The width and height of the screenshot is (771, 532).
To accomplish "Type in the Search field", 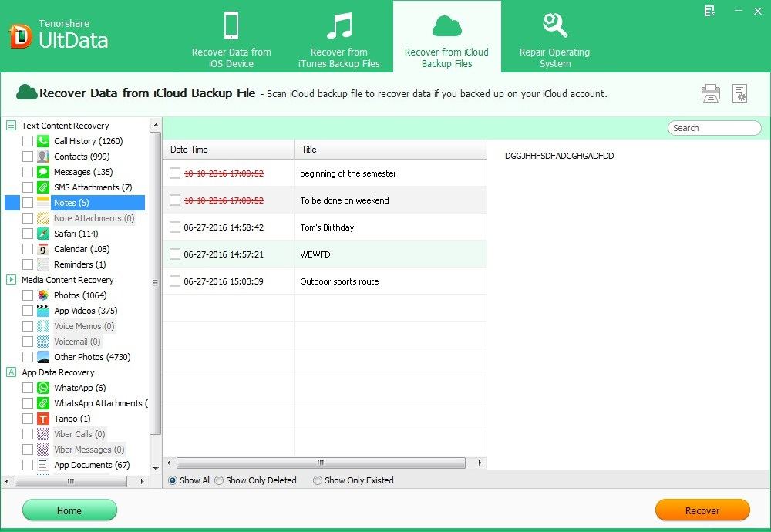I will click(713, 127).
